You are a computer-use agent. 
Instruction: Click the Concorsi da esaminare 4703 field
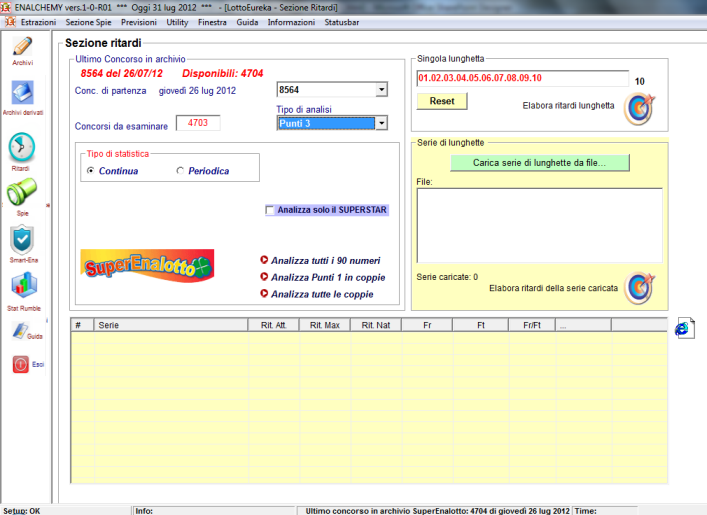click(198, 123)
